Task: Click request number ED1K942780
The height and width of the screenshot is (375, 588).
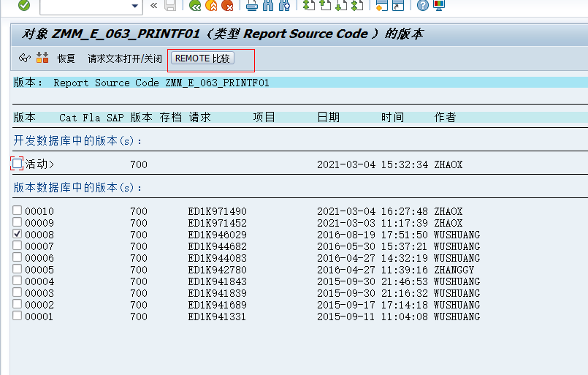Action: (218, 270)
